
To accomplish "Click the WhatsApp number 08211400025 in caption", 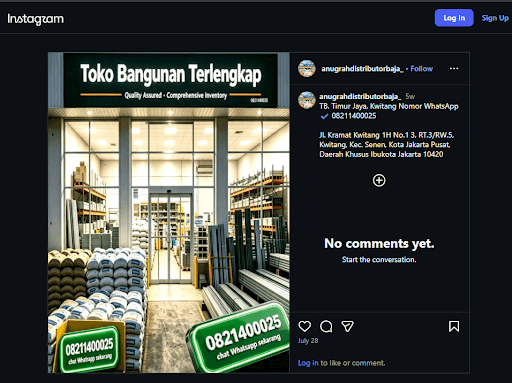I will click(354, 116).
